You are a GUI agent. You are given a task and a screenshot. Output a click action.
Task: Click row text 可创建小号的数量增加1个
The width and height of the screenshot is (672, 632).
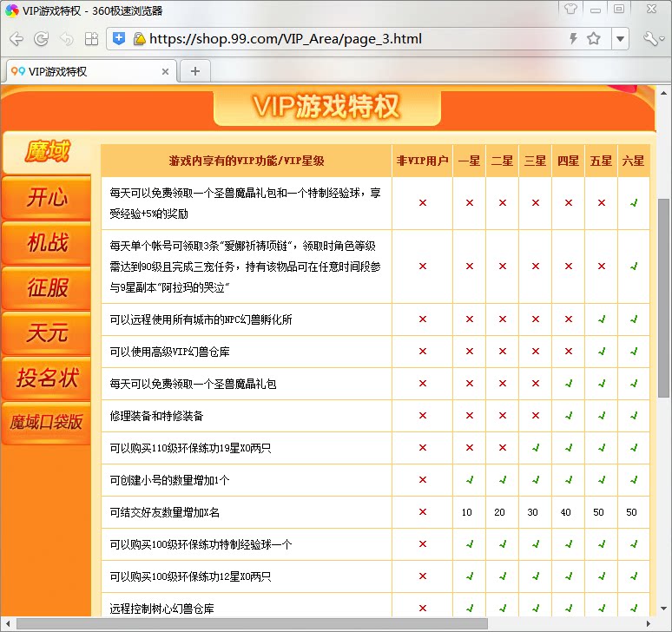point(169,480)
